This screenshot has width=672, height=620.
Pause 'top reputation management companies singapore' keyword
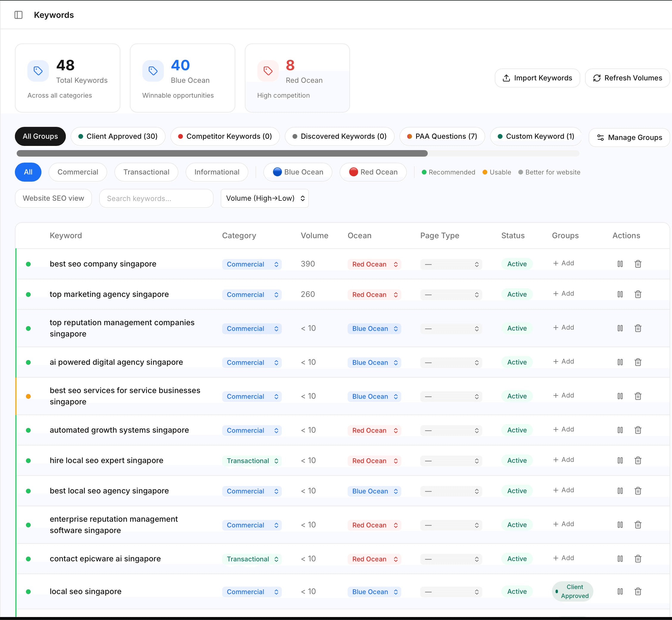[620, 328]
